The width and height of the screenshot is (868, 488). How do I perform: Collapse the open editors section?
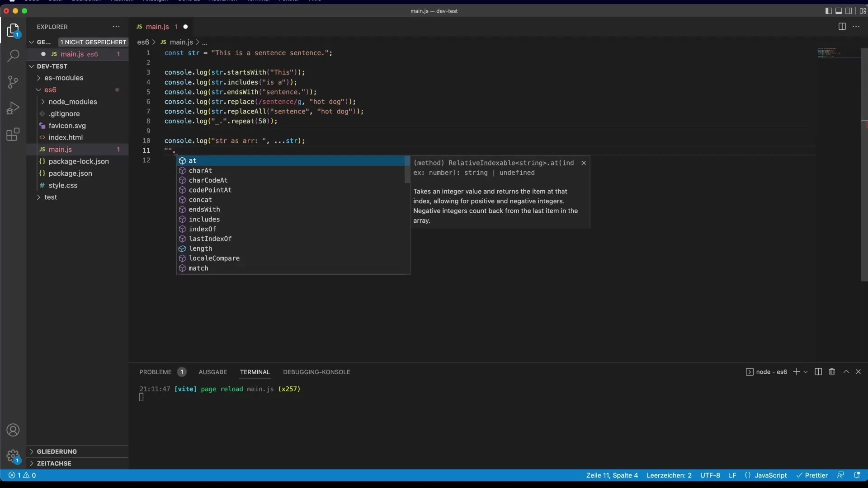[43, 42]
